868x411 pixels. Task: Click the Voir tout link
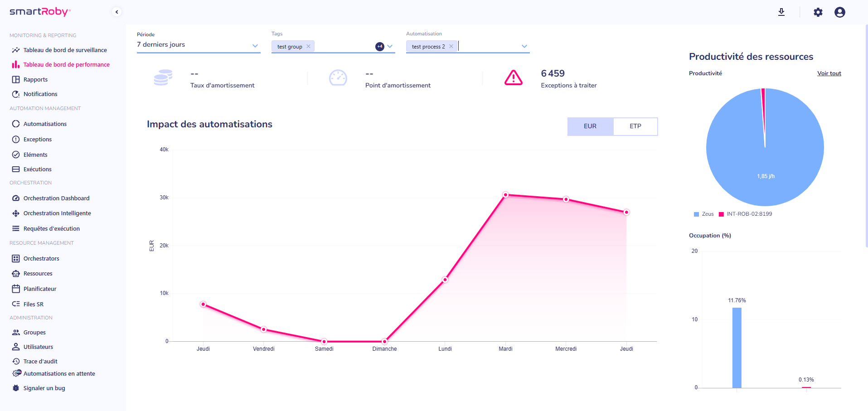829,73
